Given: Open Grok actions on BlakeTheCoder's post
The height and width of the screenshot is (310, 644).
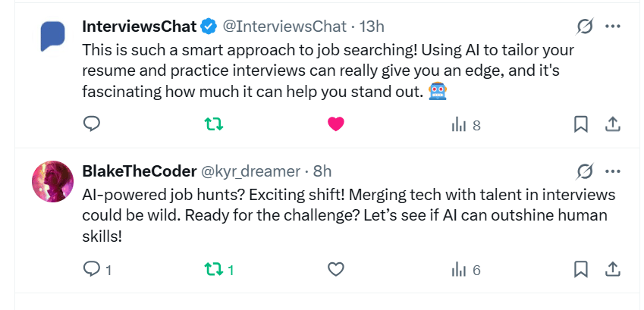Looking at the screenshot, I should pyautogui.click(x=585, y=171).
